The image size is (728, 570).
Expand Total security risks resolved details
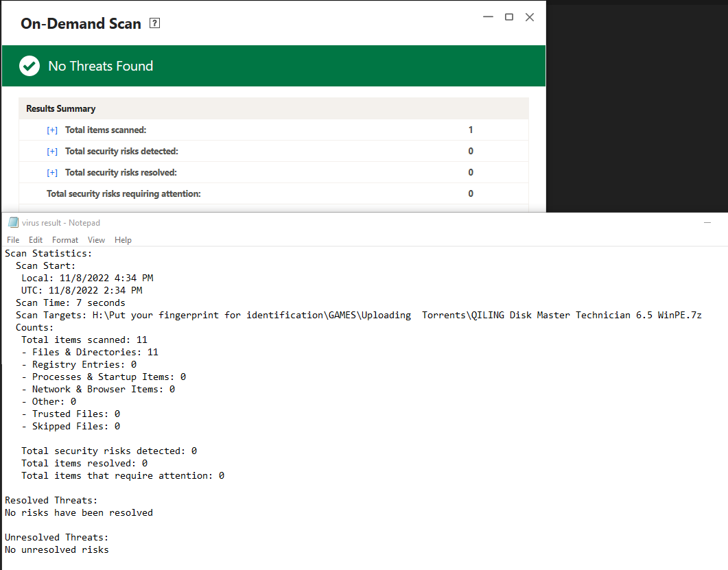pos(52,173)
